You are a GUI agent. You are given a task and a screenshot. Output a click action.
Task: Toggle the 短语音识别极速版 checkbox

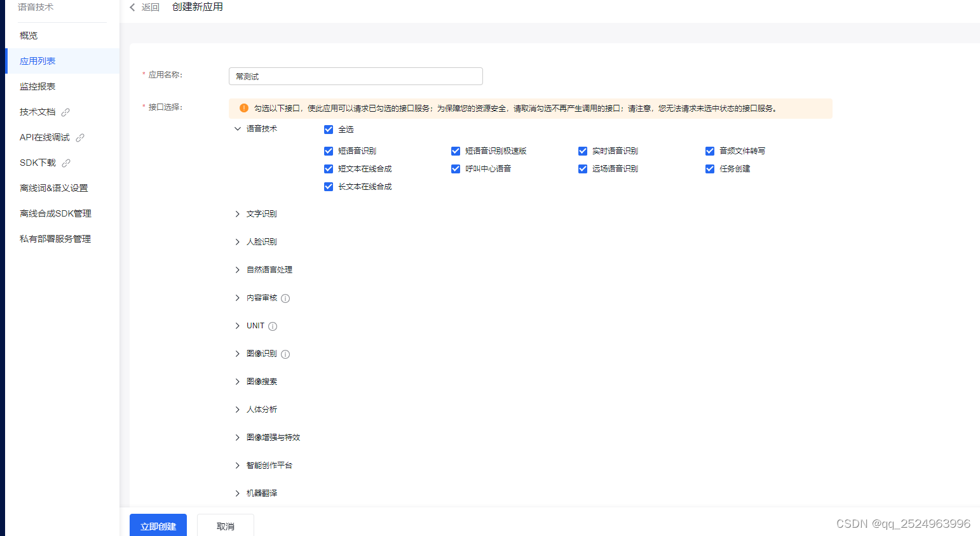(x=456, y=151)
